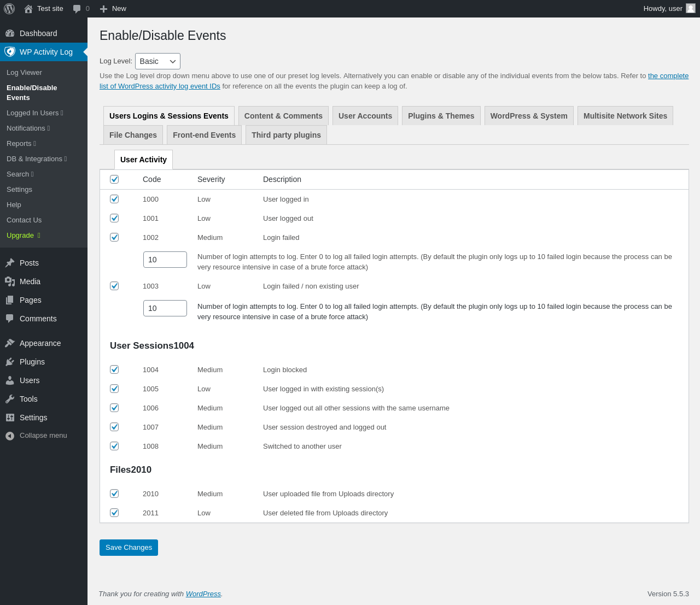Focus the login attempts field under event 1002
Screen dimensions: 700x605
click(165, 260)
